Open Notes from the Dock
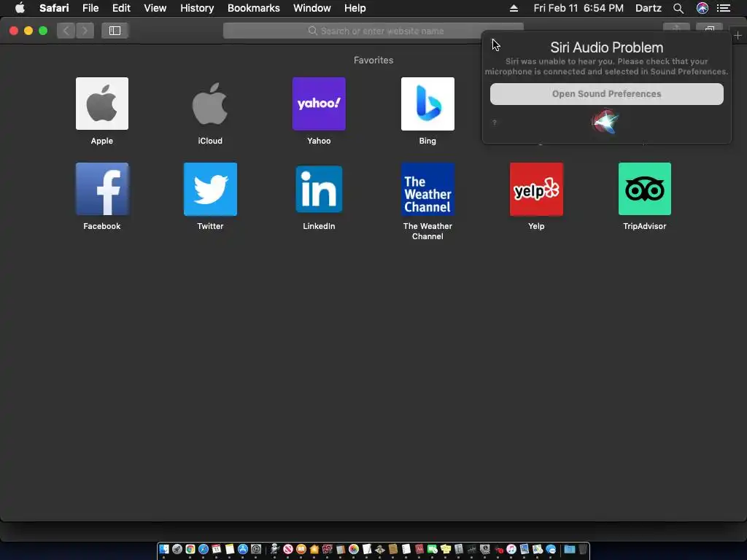The width and height of the screenshot is (747, 560). click(x=230, y=549)
